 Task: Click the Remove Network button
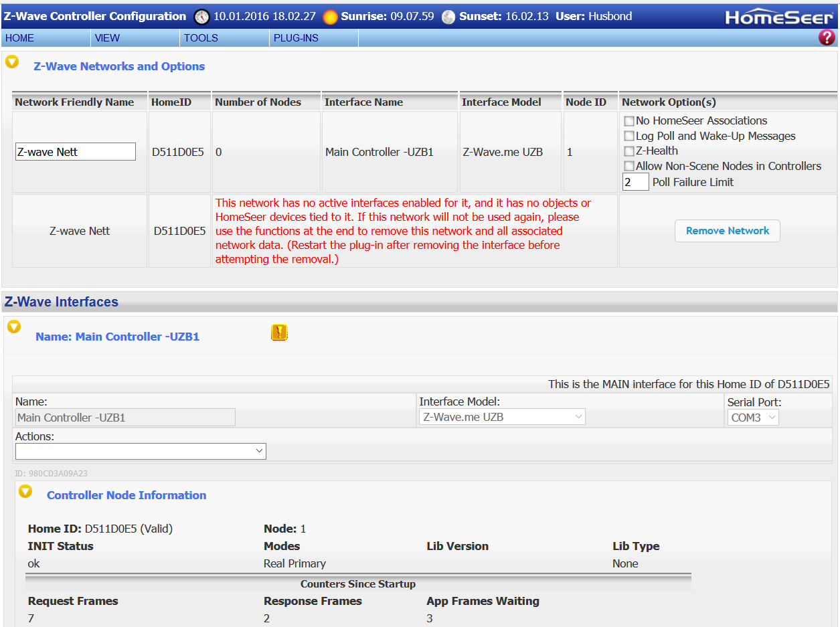click(728, 231)
